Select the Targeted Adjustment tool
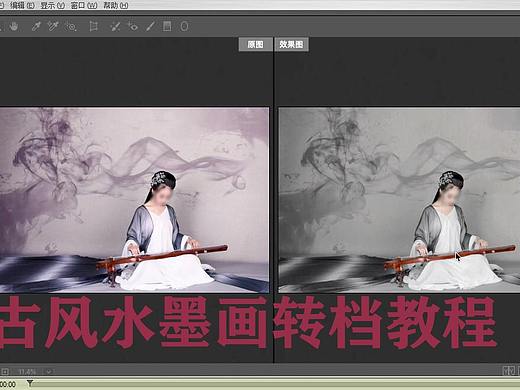Screen dimensions: 520x390 (x=71, y=26)
